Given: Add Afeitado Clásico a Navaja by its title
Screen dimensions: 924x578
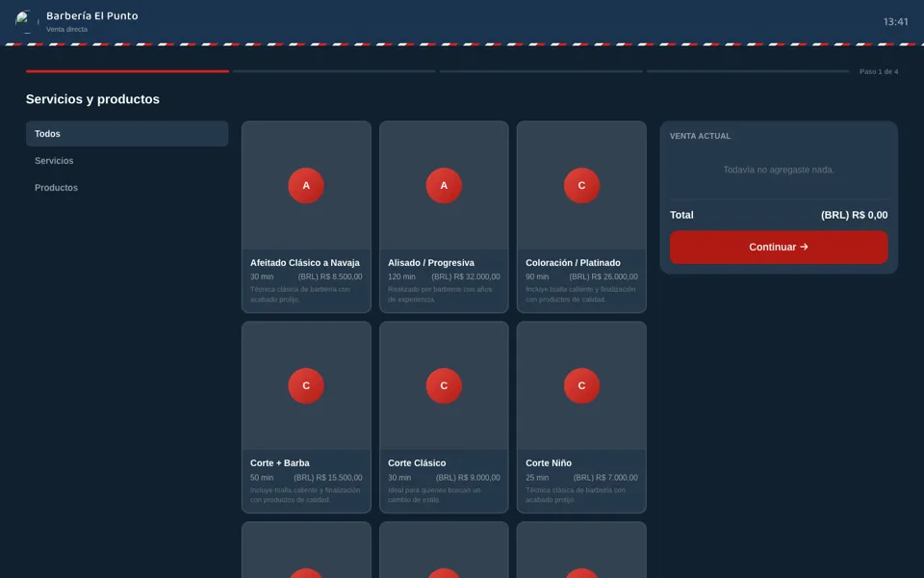Looking at the screenshot, I should [x=305, y=262].
